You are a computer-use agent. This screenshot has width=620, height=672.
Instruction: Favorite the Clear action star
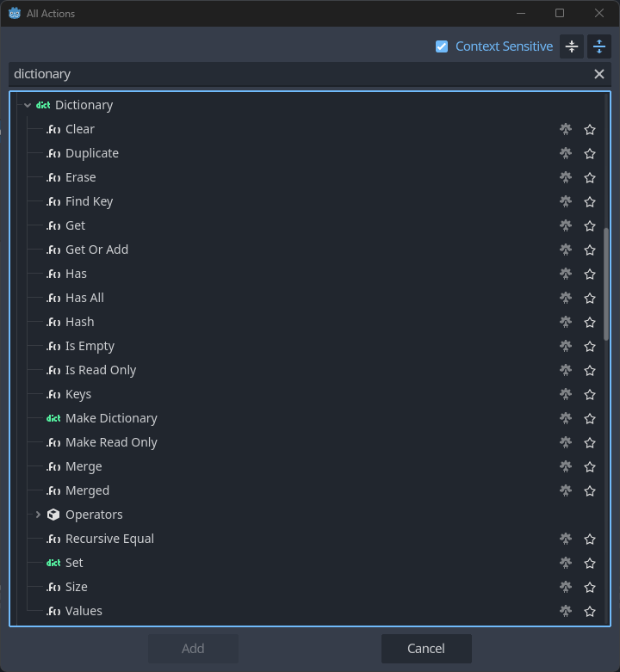coord(590,129)
